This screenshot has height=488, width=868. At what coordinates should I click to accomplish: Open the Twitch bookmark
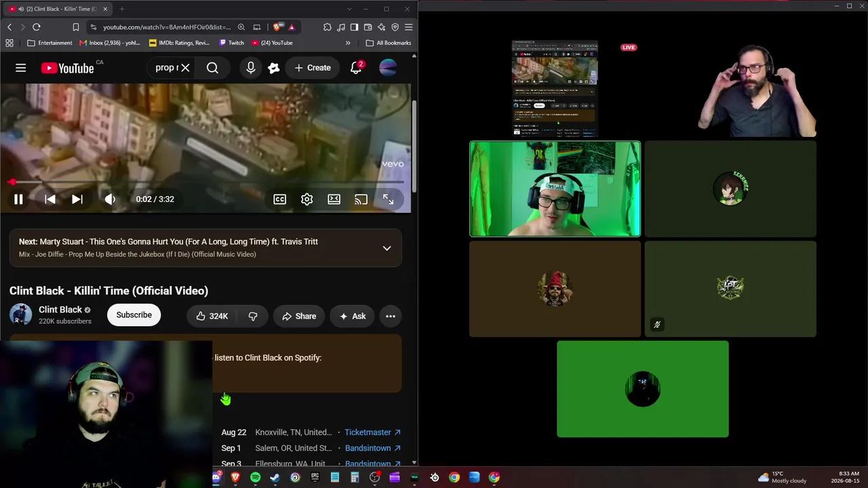(232, 43)
